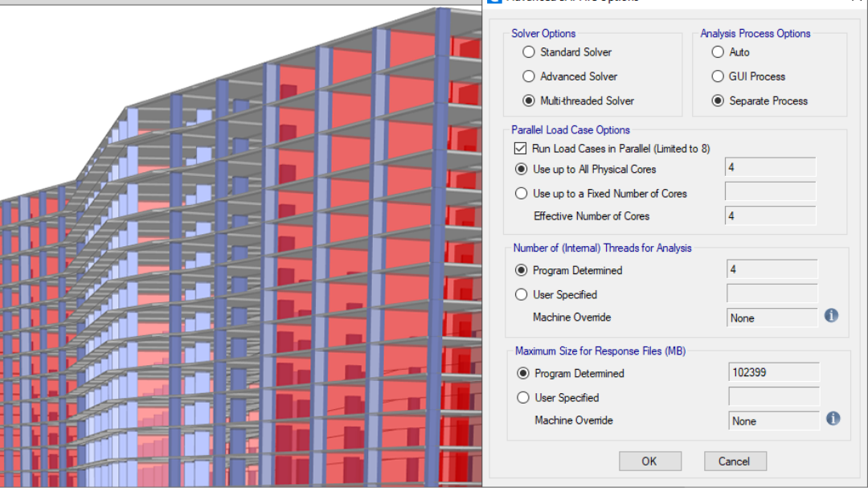
Task: Select Use up to All Physical Cores
Action: click(x=522, y=170)
